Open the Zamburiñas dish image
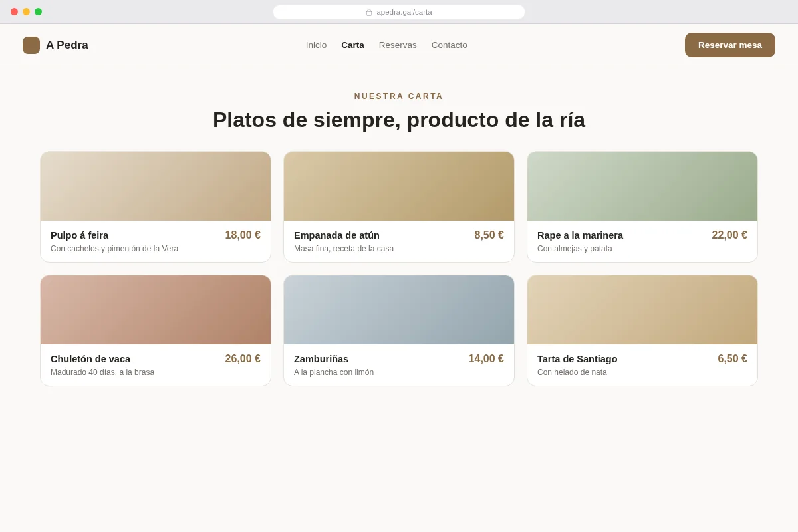The image size is (798, 532). (399, 310)
